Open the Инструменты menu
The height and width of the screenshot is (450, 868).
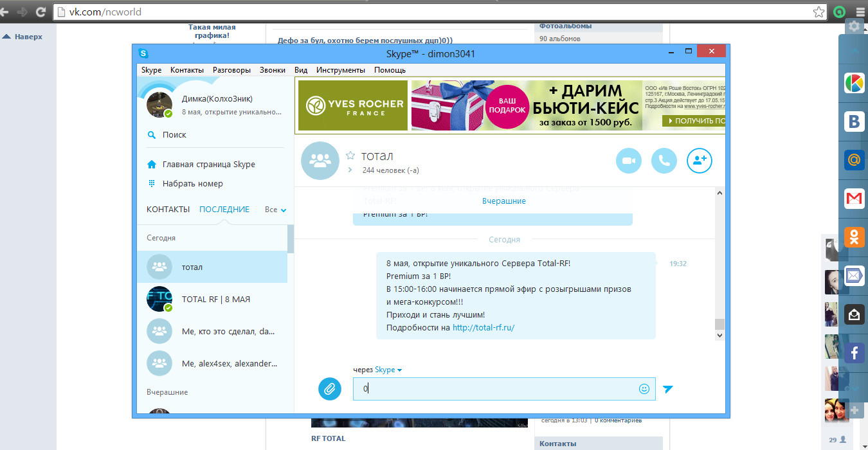click(341, 70)
